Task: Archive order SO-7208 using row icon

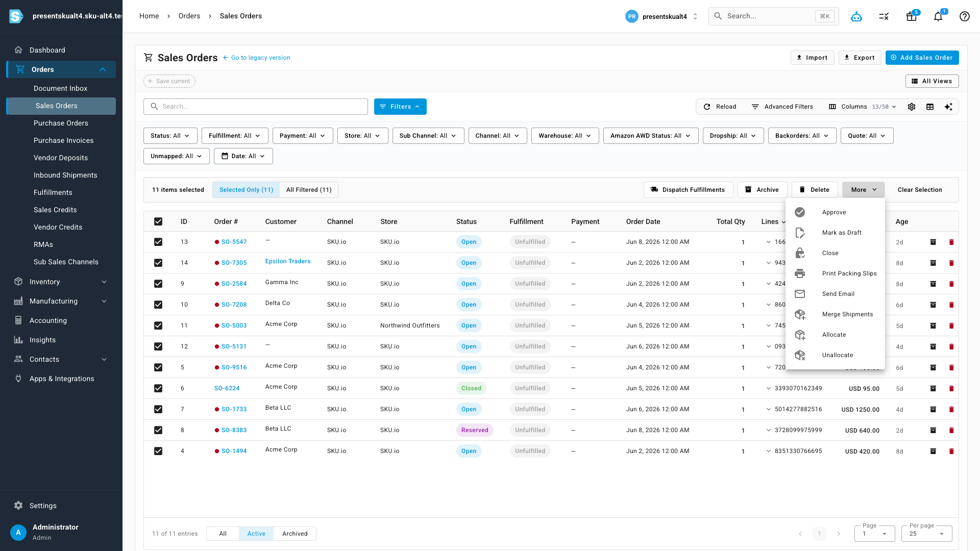Action: (933, 305)
